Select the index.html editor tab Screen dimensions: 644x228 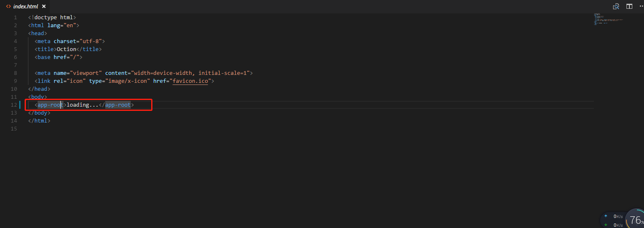pos(25,6)
